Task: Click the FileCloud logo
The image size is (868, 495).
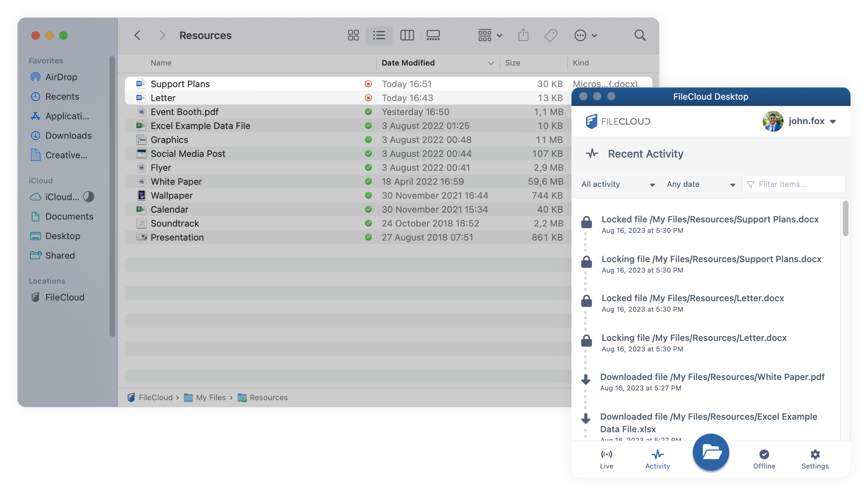Action: 618,121
